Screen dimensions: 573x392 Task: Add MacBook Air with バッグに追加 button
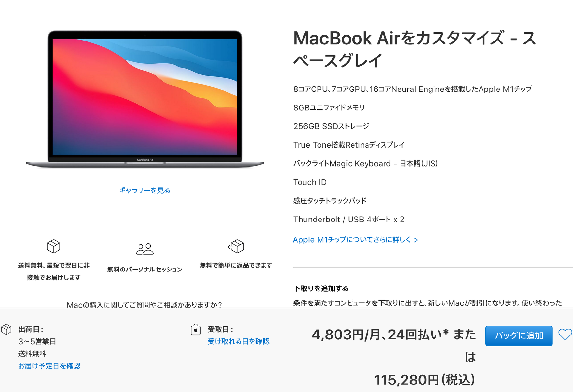coord(519,335)
